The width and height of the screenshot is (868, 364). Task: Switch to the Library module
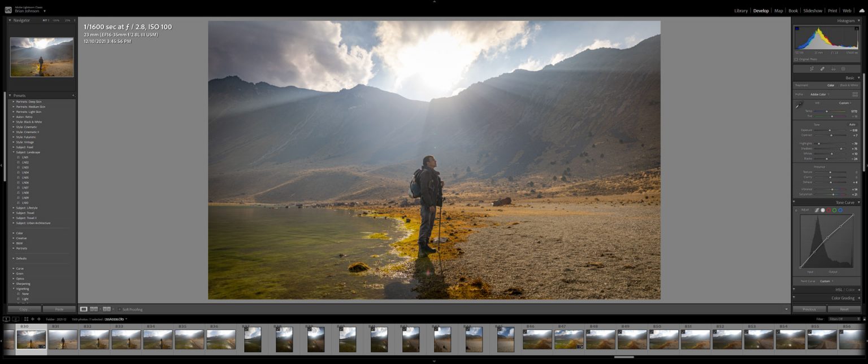click(740, 10)
